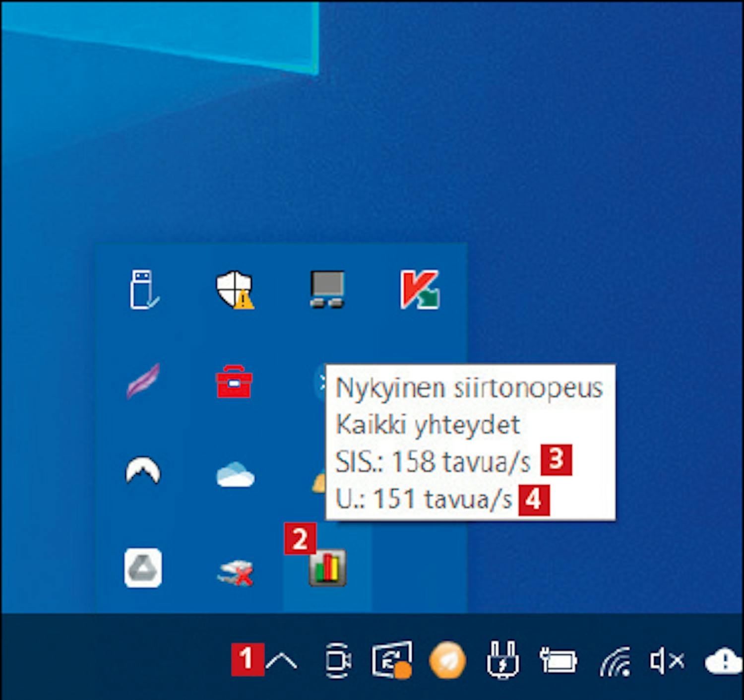Screen dimensions: 744x700
Task: Collapse hidden icons using the taskbar chevron
Action: click(x=281, y=661)
